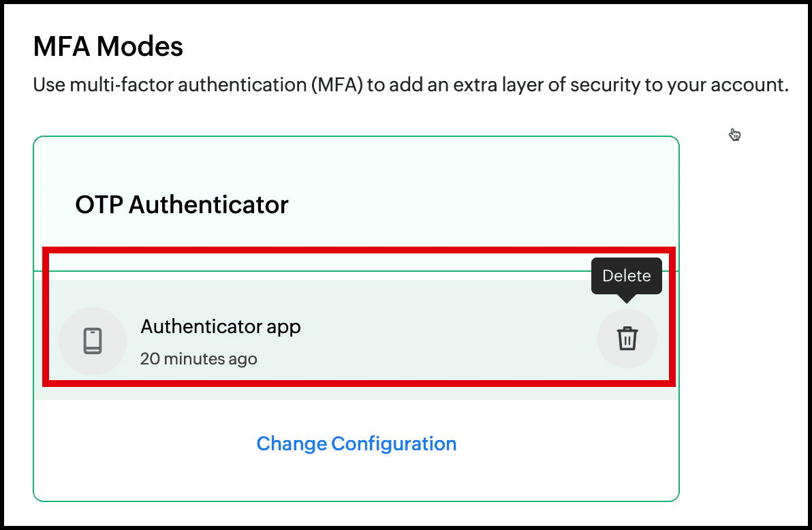
Task: Click the word "app" in Authenticator app
Action: click(284, 328)
